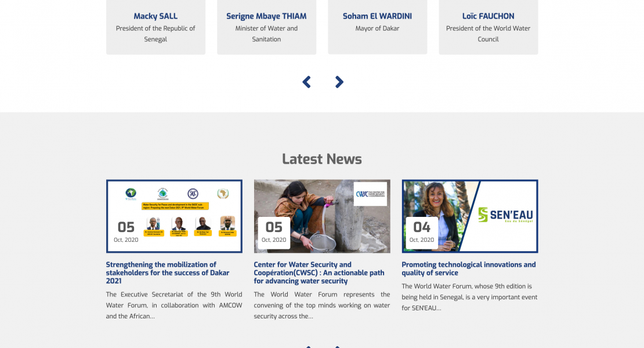Open the Soham El WARDINI speaker card

(378, 27)
